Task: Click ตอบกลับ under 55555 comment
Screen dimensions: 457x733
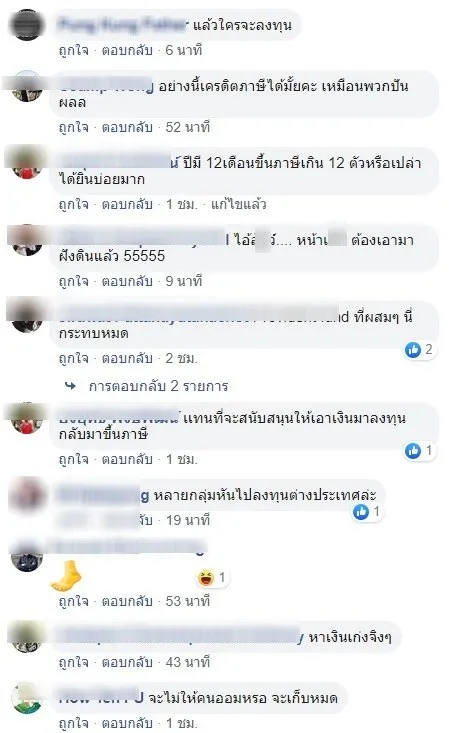Action: pos(127,281)
